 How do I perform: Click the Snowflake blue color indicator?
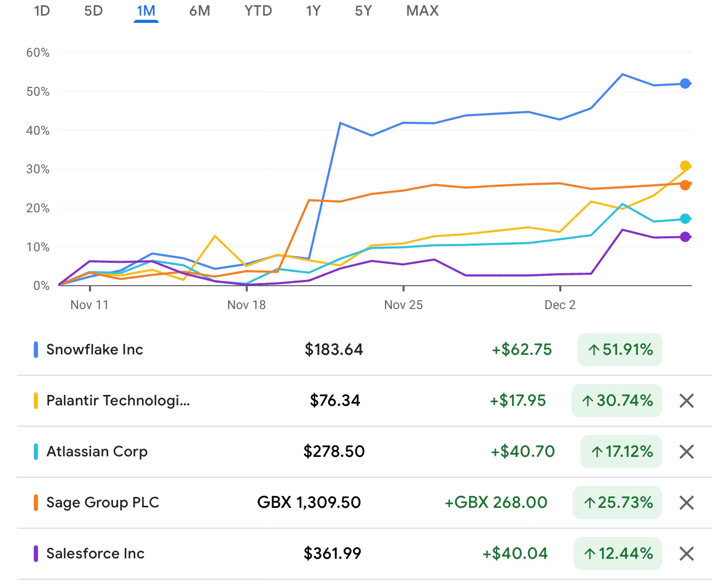(36, 350)
